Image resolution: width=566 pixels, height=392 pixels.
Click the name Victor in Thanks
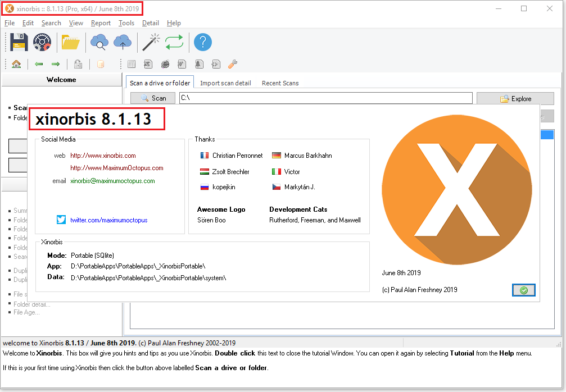292,172
